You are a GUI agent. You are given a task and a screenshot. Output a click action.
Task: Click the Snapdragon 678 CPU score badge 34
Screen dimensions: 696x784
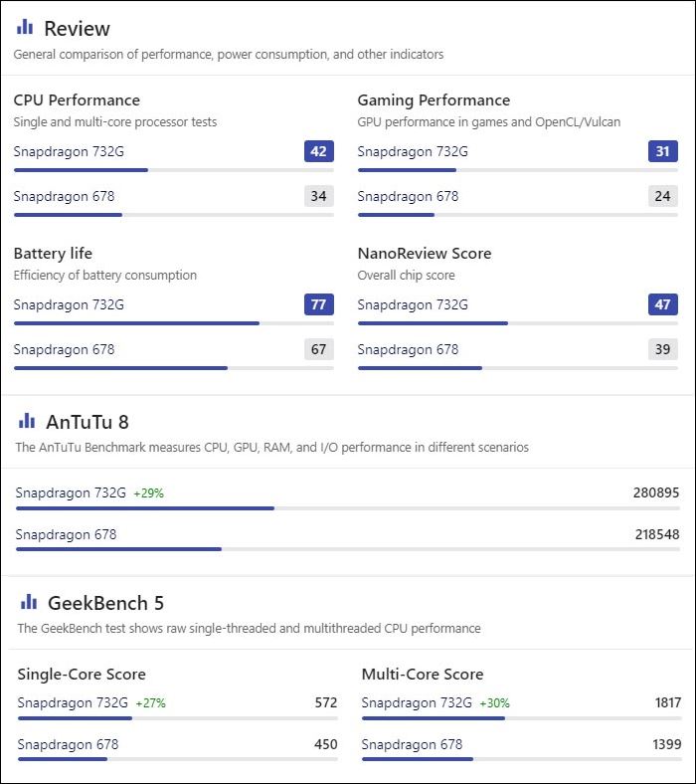coord(318,196)
